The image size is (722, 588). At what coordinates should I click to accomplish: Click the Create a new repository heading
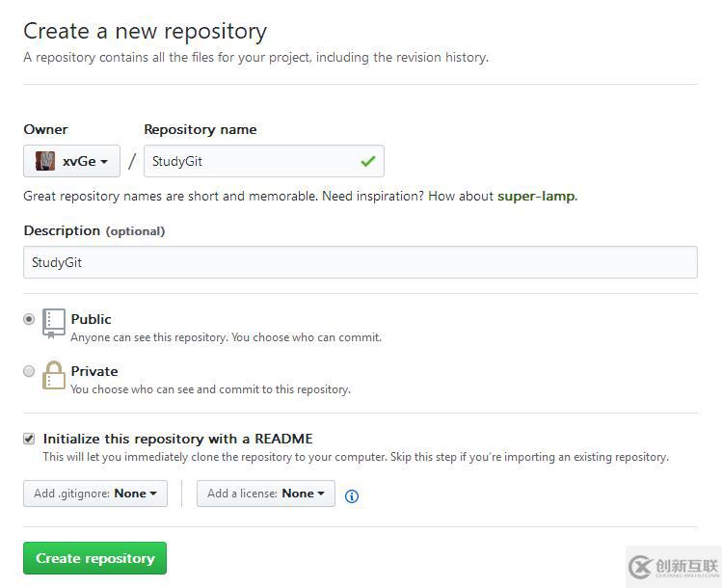[146, 32]
